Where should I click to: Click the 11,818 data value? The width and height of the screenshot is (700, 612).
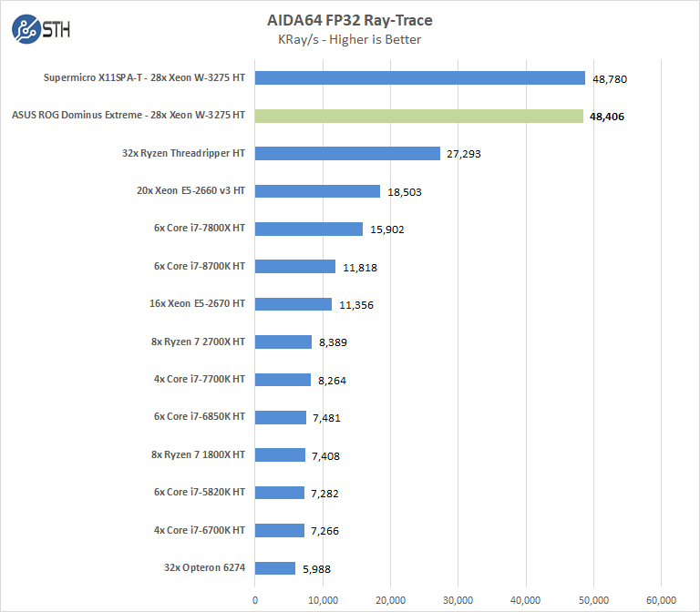point(360,268)
